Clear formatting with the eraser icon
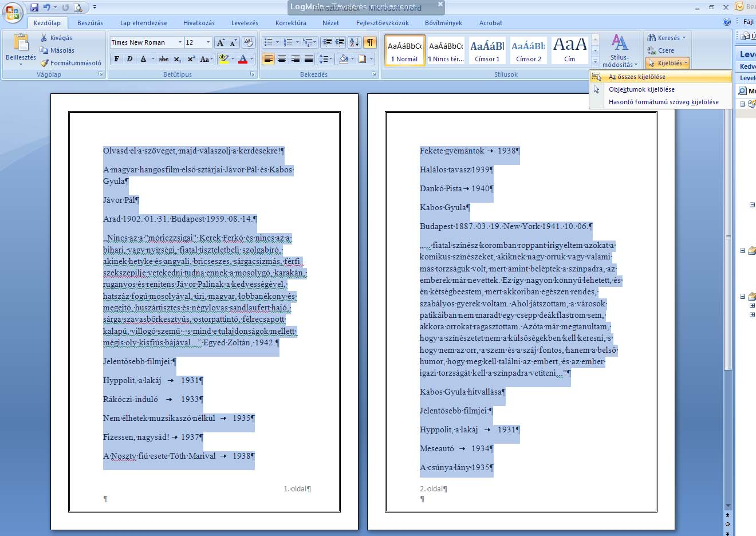The width and height of the screenshot is (756, 536). 249,42
